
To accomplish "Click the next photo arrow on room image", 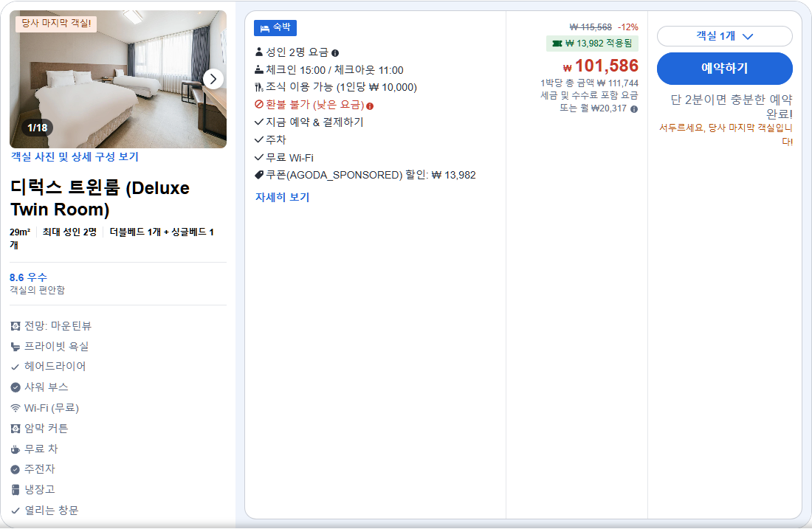I will (213, 78).
